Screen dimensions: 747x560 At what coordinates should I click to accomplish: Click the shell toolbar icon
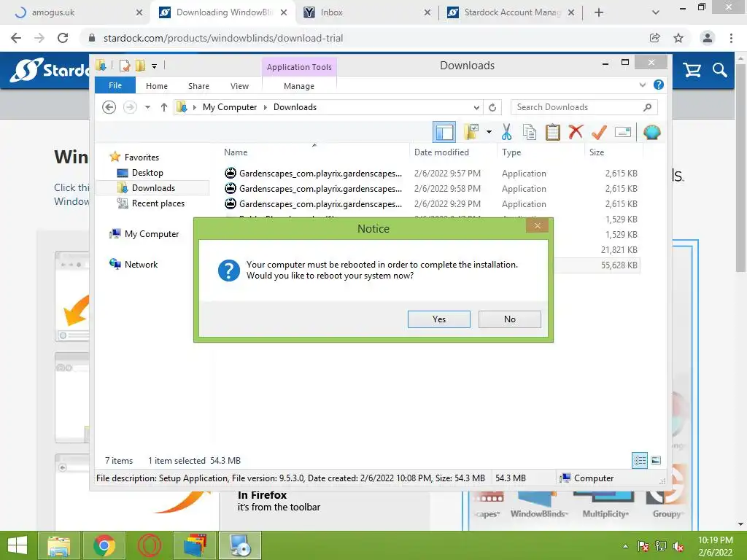pyautogui.click(x=651, y=132)
